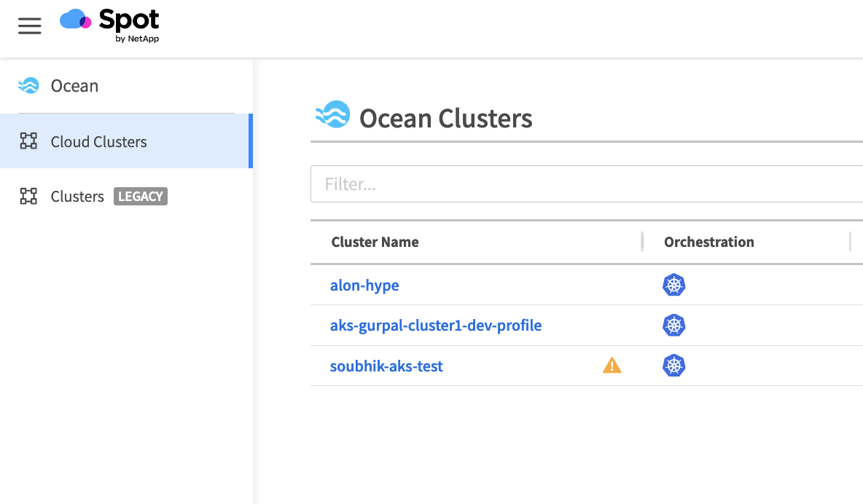This screenshot has width=863, height=504.
Task: Open the alon-hype cluster
Action: coord(364,286)
